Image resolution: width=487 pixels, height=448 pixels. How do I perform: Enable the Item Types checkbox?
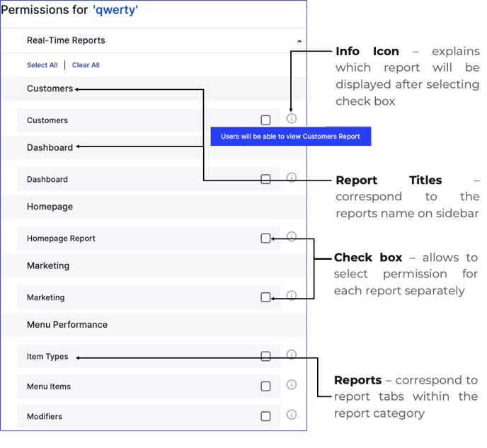point(265,356)
